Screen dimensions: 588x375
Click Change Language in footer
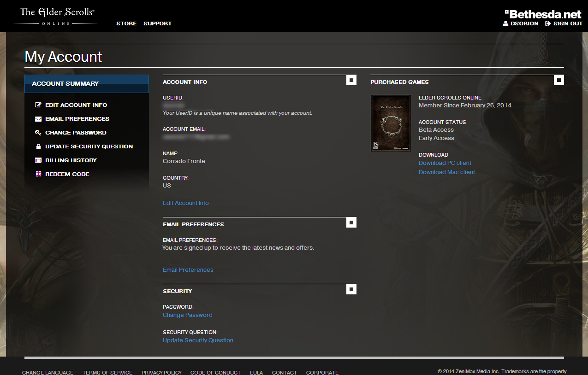[x=48, y=373]
